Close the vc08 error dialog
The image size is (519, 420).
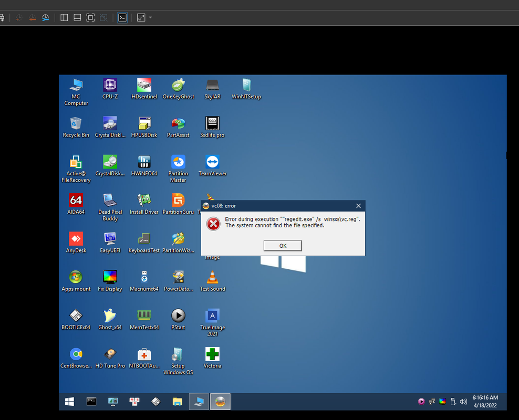pos(358,206)
